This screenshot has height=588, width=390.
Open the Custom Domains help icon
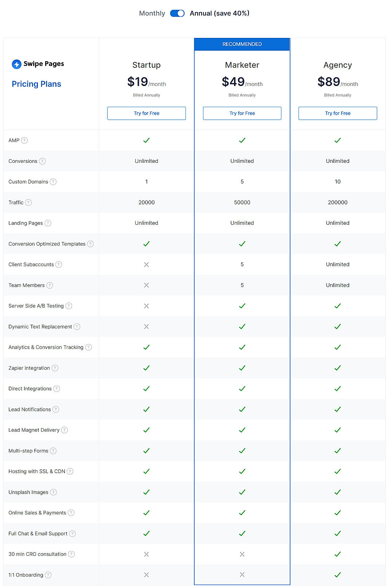pyautogui.click(x=54, y=181)
